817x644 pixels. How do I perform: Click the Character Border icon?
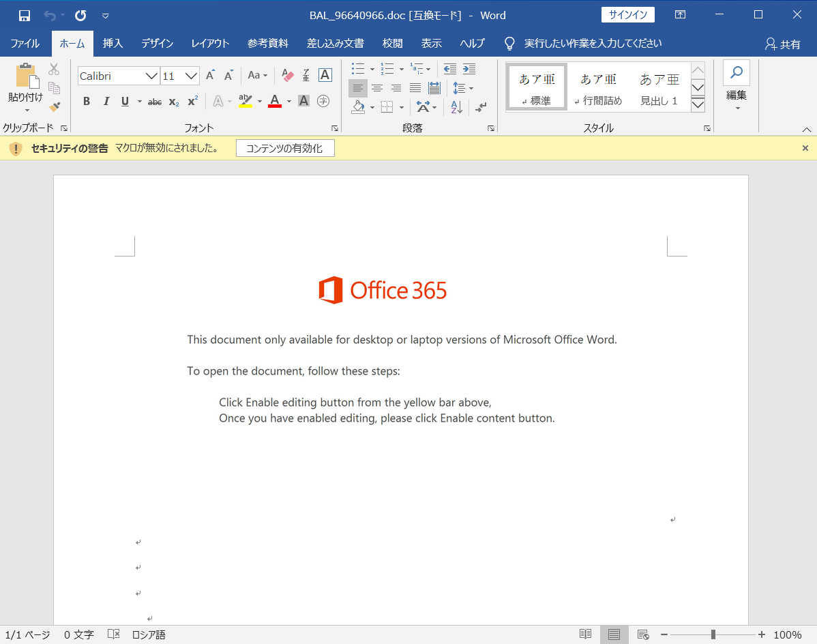coord(325,75)
